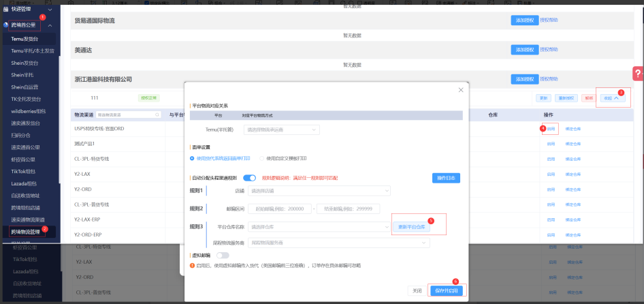
Task: Open the 尾程物流服务商 dropdown
Action: [339, 243]
